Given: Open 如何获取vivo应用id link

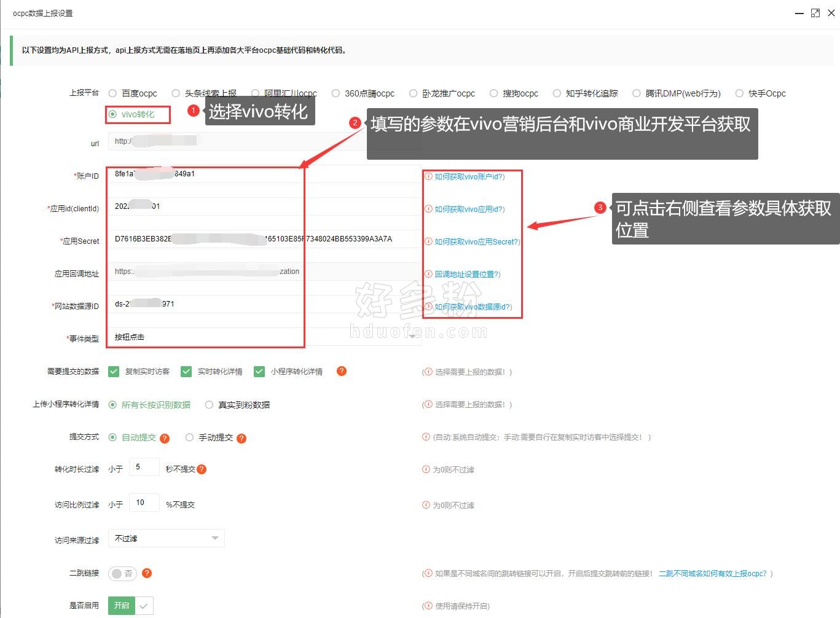Looking at the screenshot, I should pos(469,209).
